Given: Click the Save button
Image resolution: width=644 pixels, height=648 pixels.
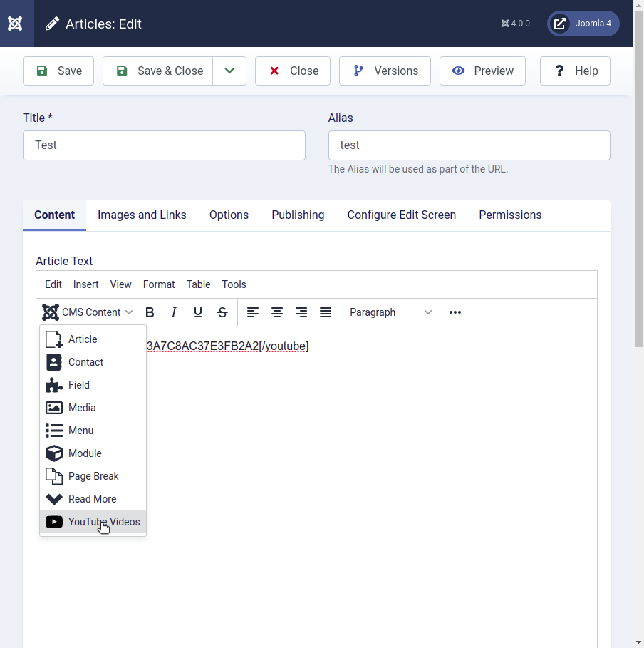Looking at the screenshot, I should click(x=58, y=71).
